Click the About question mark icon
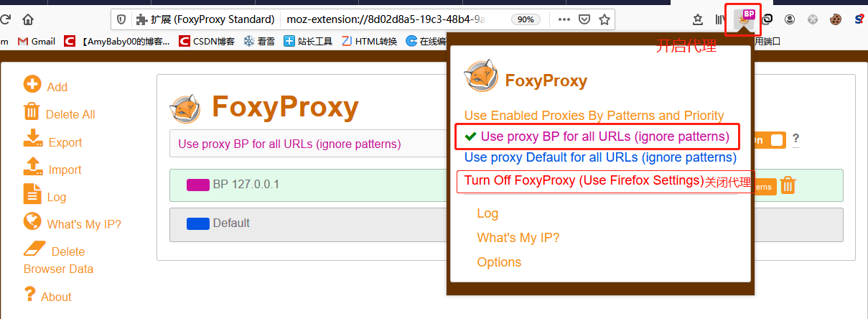 (x=29, y=294)
